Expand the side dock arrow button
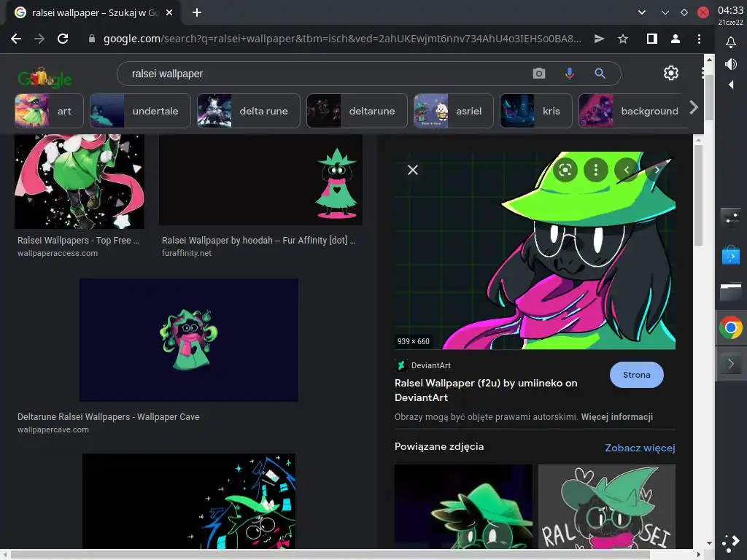The width and height of the screenshot is (747, 560). coord(730,365)
